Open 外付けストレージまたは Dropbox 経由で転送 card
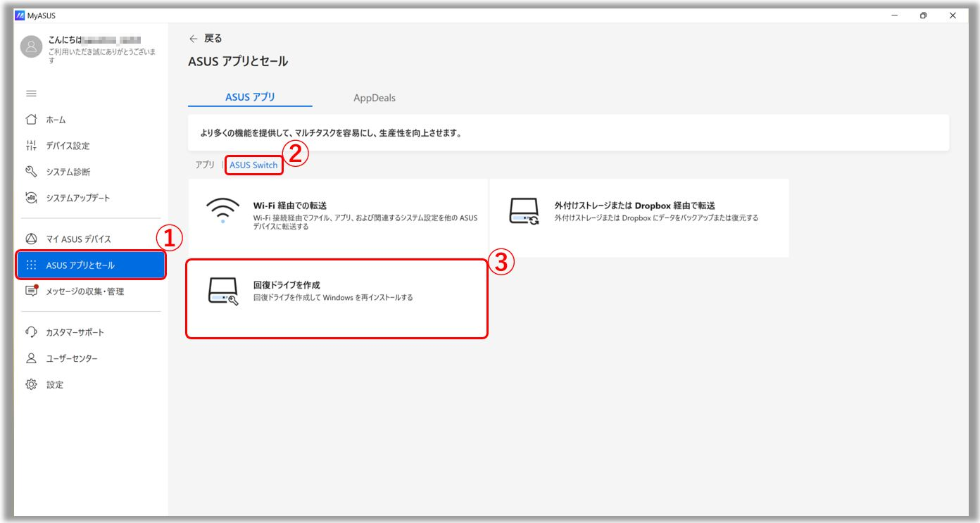980x523 pixels. (639, 218)
